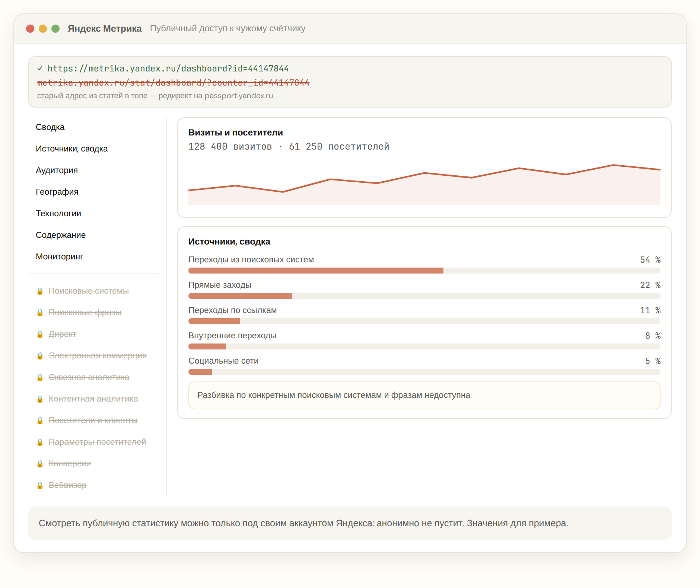The height and width of the screenshot is (588, 700).
Task: Click the label Прямые заходы
Action: pos(220,285)
